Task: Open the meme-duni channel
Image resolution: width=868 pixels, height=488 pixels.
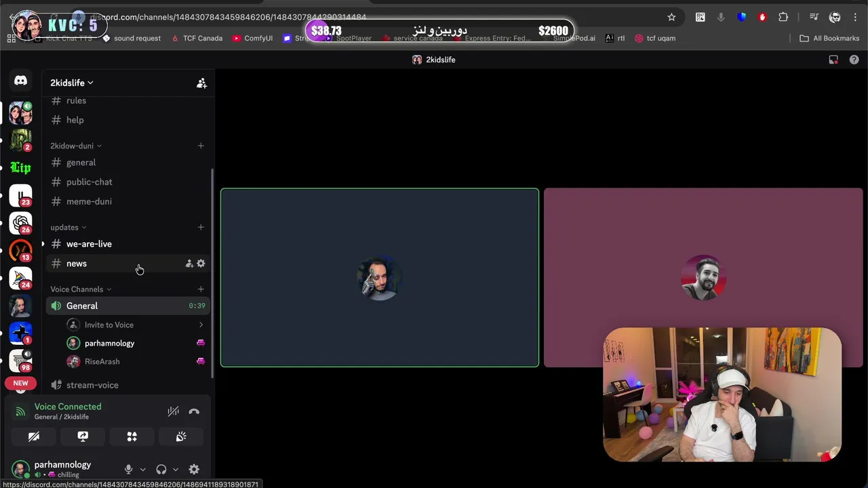Action: [x=127, y=201]
